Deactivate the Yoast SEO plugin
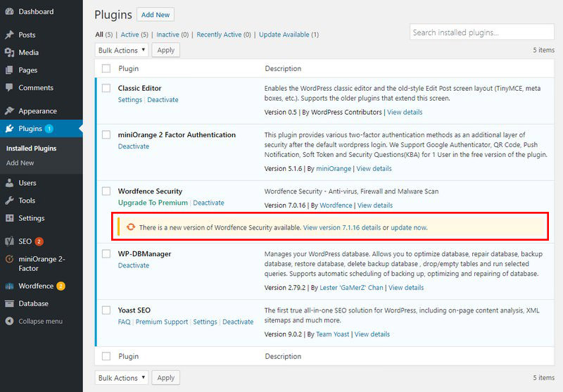This screenshot has height=392, width=563. click(x=238, y=322)
